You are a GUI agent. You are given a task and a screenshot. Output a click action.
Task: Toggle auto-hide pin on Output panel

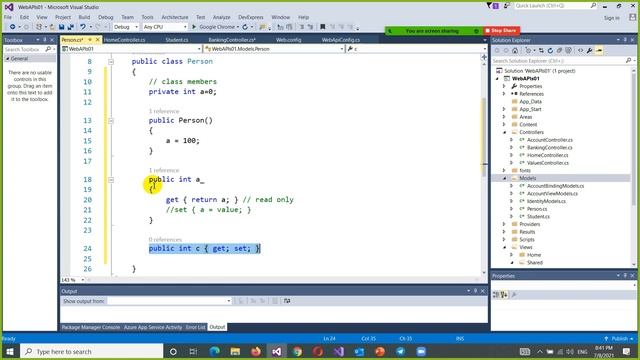tap(476, 291)
